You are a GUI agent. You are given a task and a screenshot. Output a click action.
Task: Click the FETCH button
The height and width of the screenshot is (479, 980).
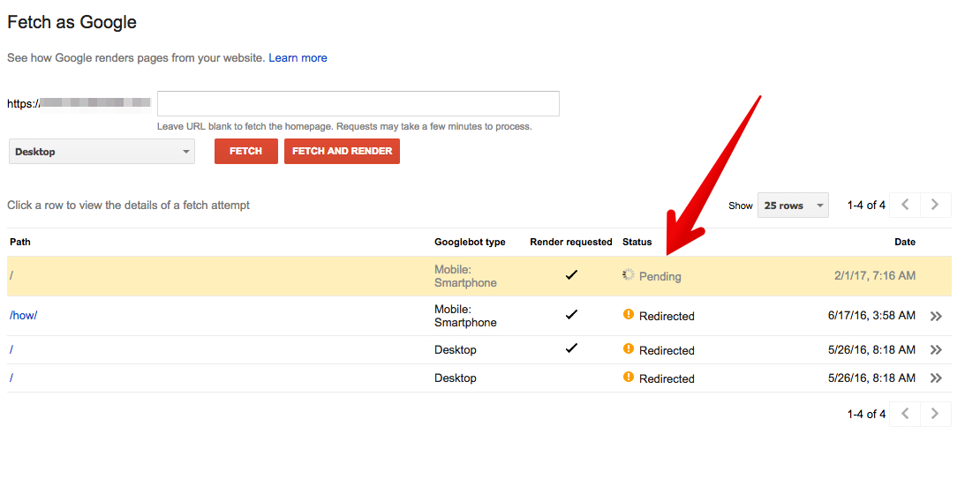coord(245,151)
